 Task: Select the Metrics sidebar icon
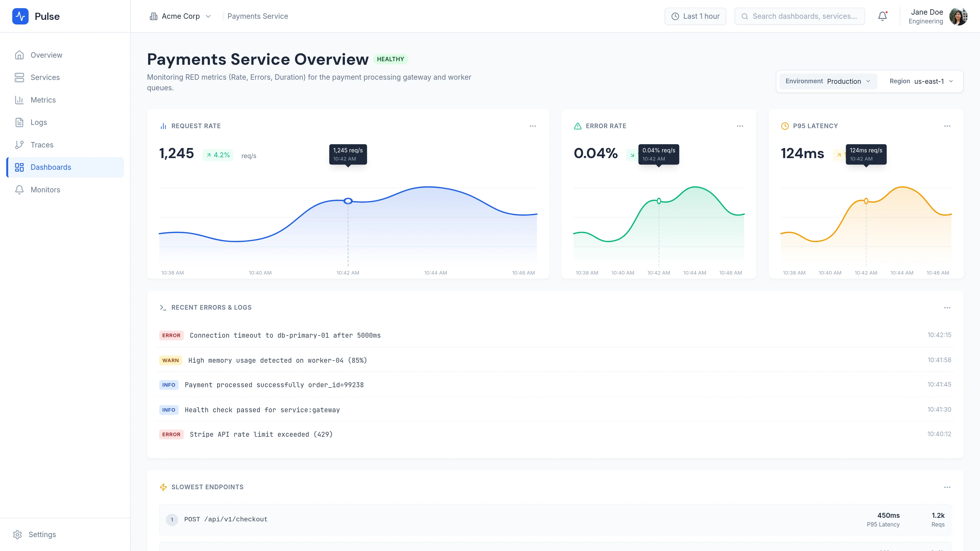point(19,100)
